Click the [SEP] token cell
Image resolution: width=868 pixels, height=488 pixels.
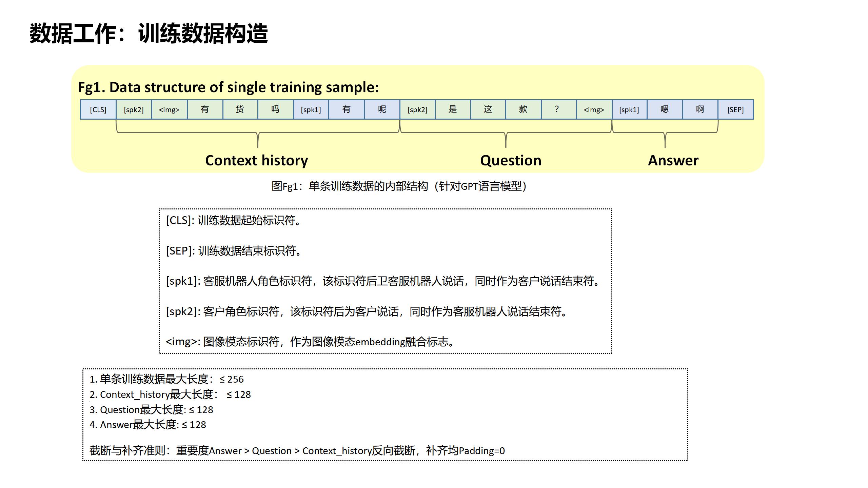[735, 109]
